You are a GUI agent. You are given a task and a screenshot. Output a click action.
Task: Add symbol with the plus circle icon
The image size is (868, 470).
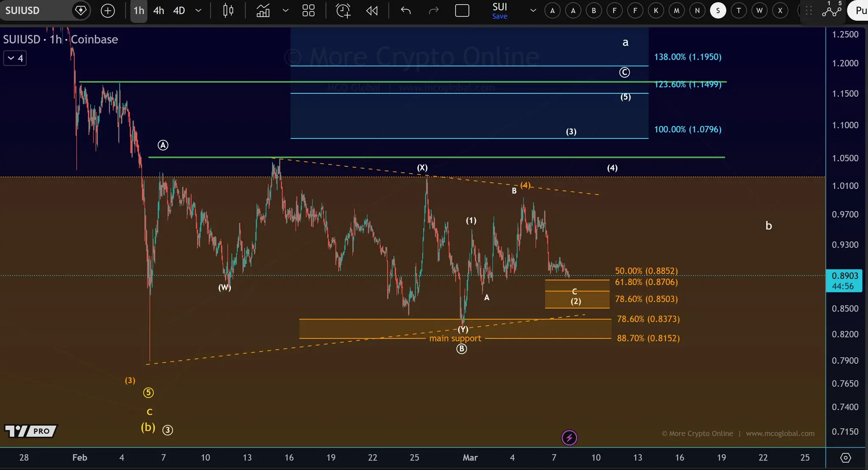[x=108, y=11]
